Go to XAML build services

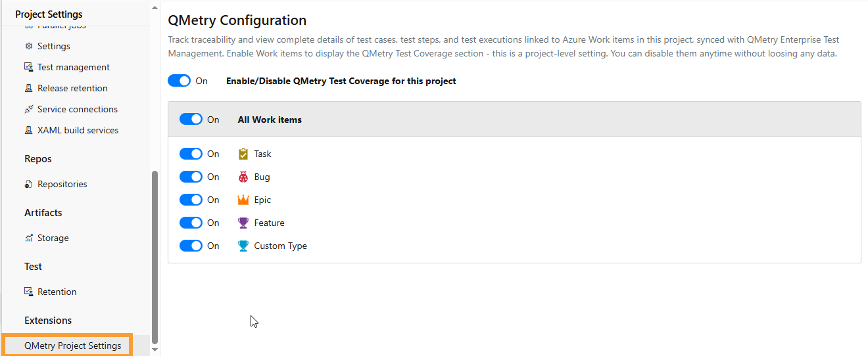(78, 130)
